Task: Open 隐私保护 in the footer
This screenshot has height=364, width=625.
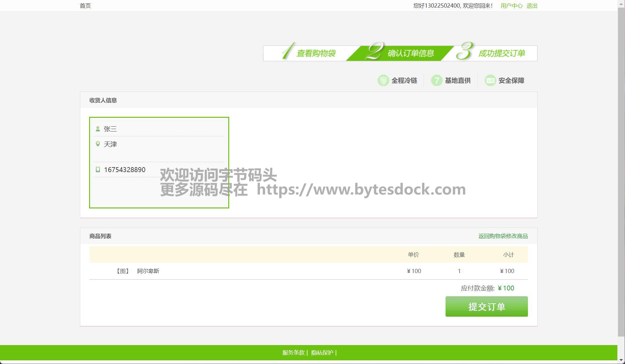Action: (x=322, y=353)
